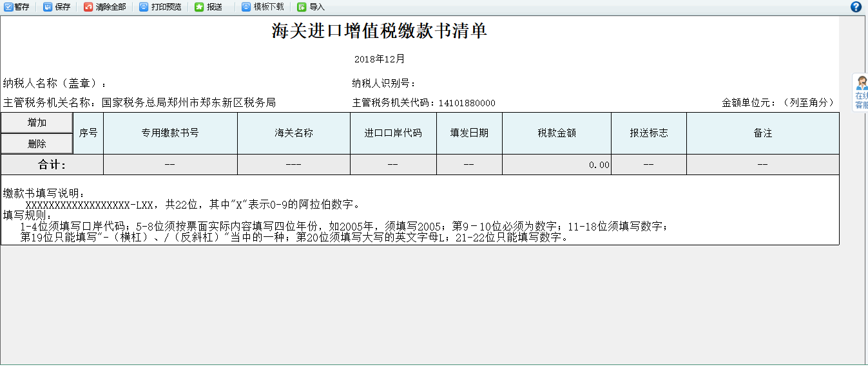Open help via the blue question mark
Screen dimensions: 868x367
point(856,7)
